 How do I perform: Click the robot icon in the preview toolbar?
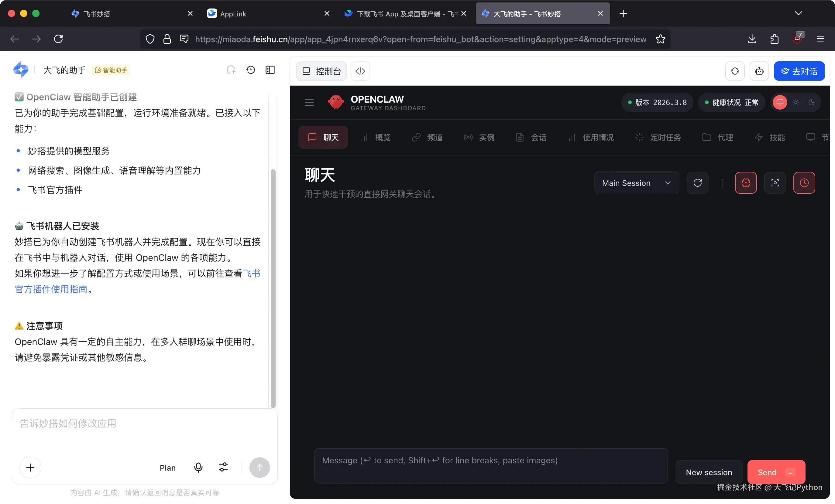759,71
